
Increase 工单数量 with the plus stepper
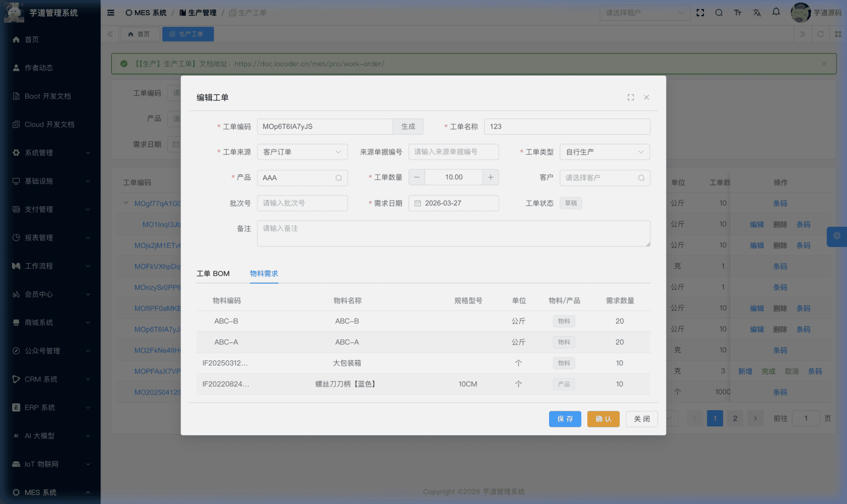(x=491, y=177)
